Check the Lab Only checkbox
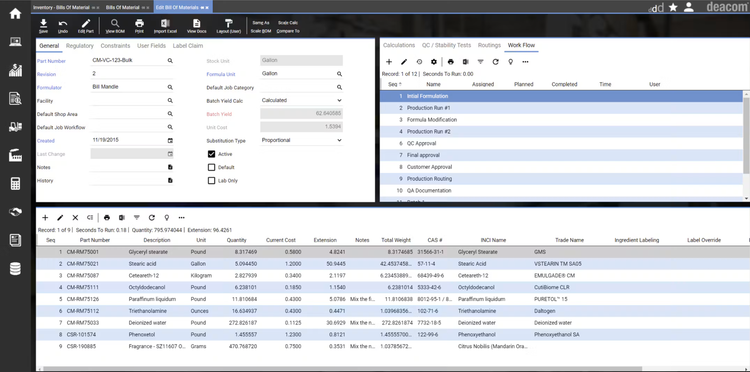 point(211,181)
